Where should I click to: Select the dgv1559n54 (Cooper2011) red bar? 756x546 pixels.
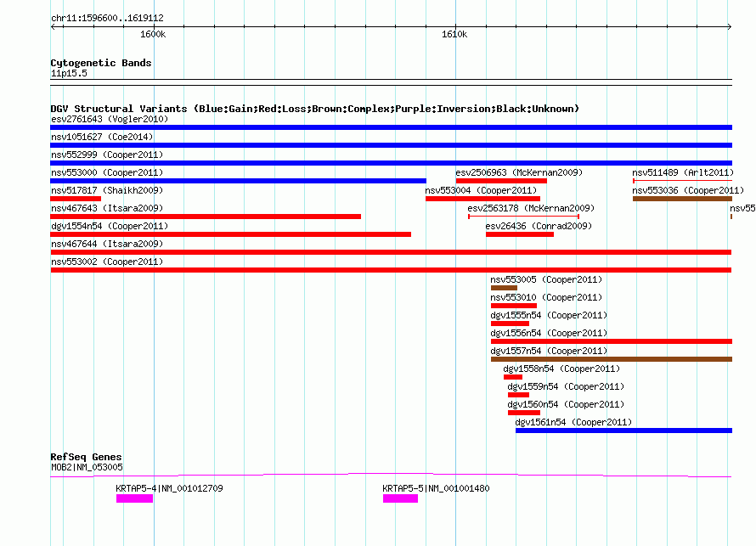(x=518, y=395)
